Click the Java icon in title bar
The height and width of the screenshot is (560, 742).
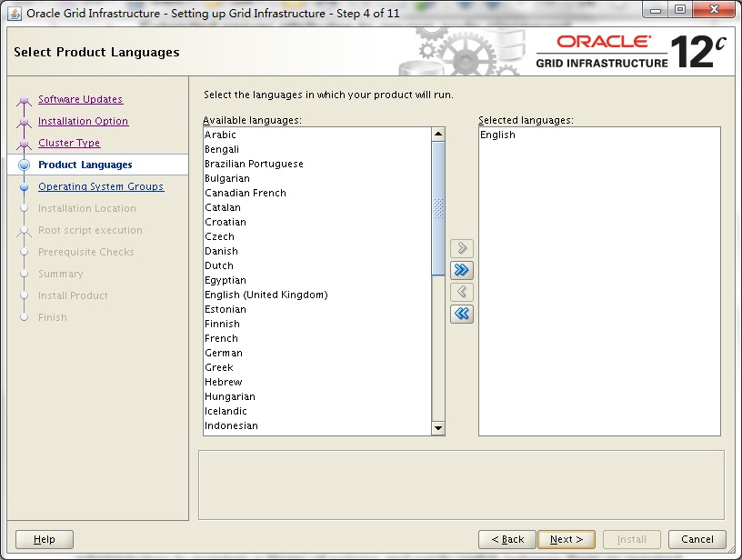point(15,14)
